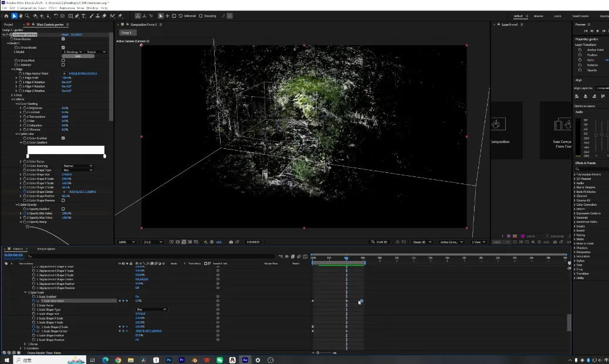
Task: Click the After Effects taskbar icon
Action: click(x=245, y=360)
